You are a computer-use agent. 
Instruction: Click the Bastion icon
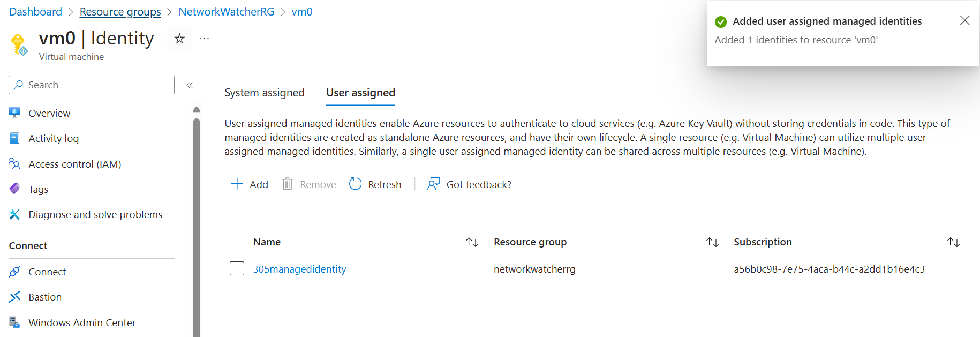pyautogui.click(x=15, y=297)
